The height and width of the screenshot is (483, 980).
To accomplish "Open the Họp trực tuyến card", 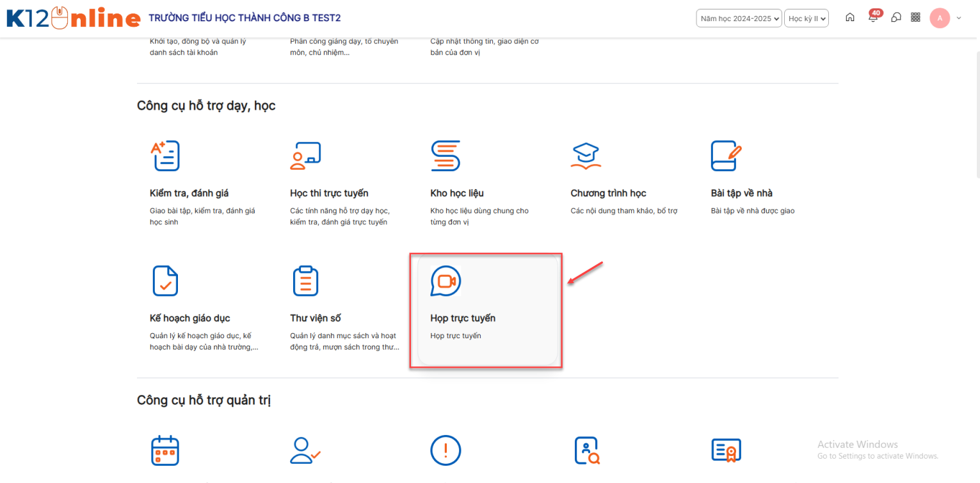I will 485,311.
